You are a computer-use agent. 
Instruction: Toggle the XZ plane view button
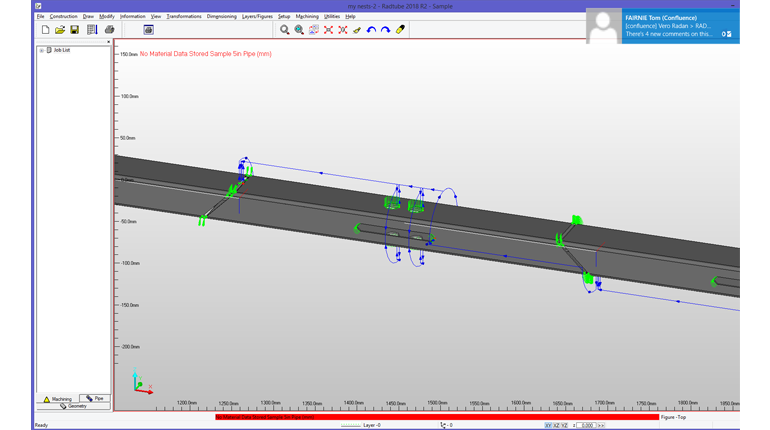(556, 425)
